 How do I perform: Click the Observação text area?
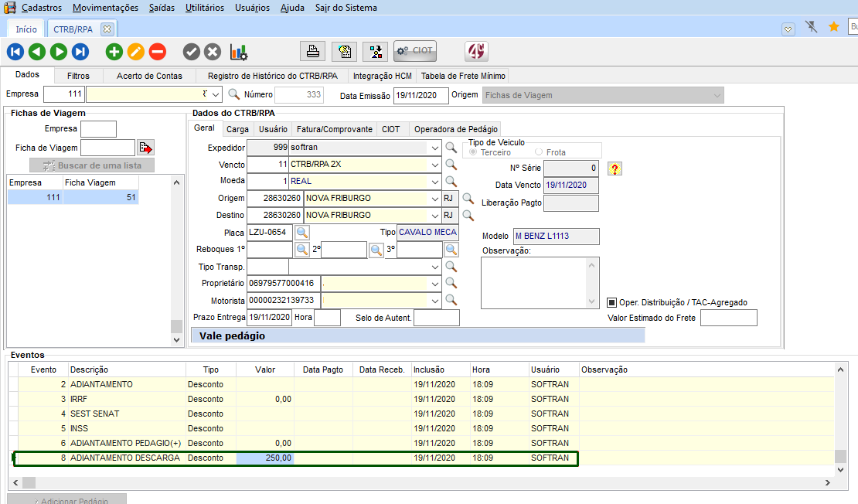[533, 283]
